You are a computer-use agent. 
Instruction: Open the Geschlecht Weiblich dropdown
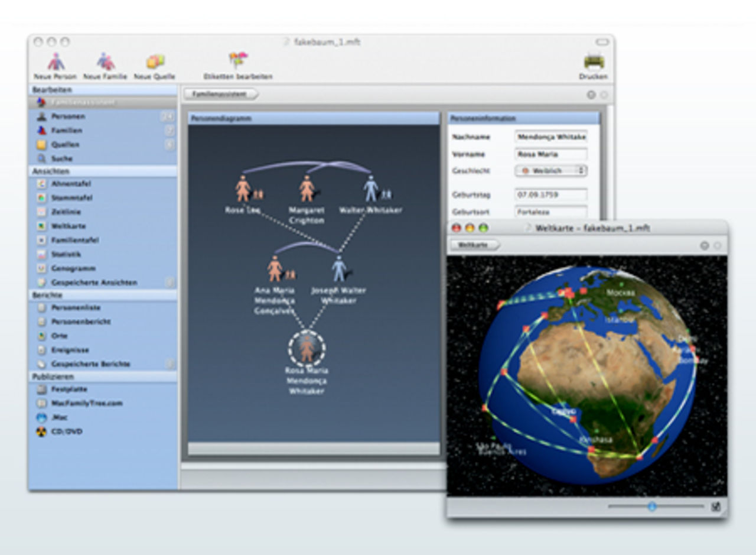pos(550,171)
